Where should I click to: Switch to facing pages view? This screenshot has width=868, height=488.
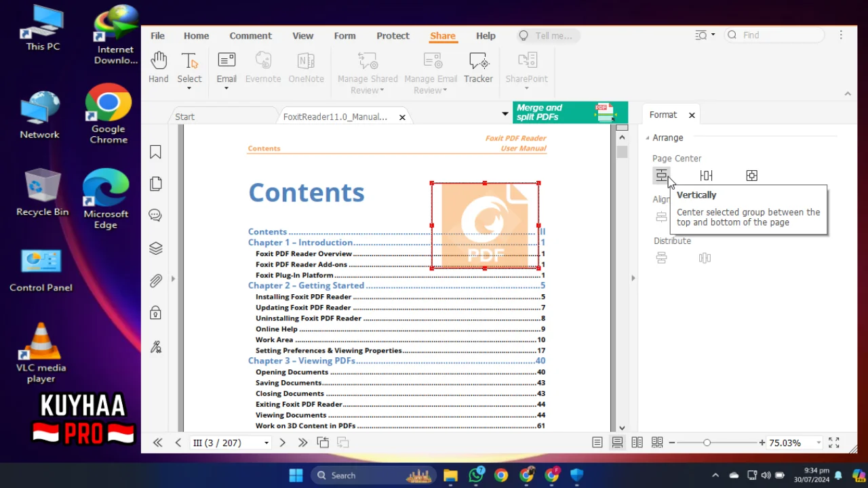(637, 443)
